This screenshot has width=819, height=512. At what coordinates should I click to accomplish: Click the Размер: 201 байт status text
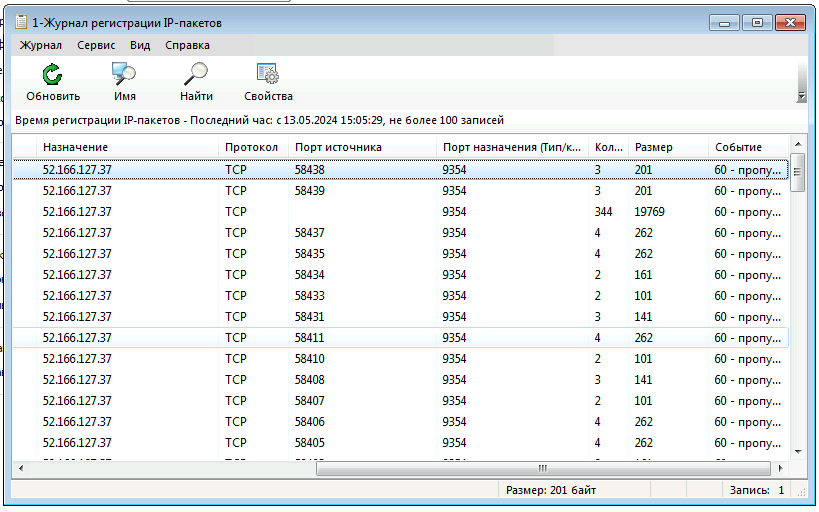(551, 490)
